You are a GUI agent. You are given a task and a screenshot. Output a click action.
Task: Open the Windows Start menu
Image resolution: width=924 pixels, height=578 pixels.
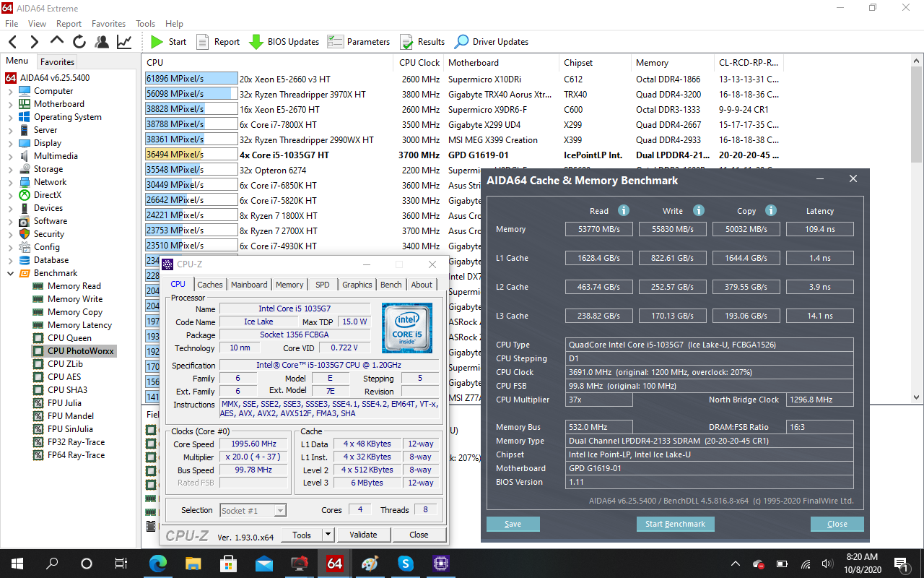[17, 564]
